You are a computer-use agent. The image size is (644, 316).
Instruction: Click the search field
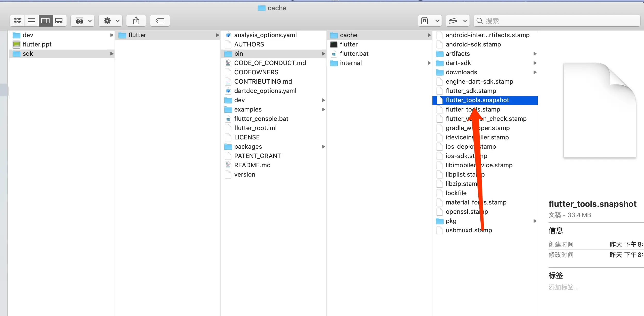(x=557, y=21)
